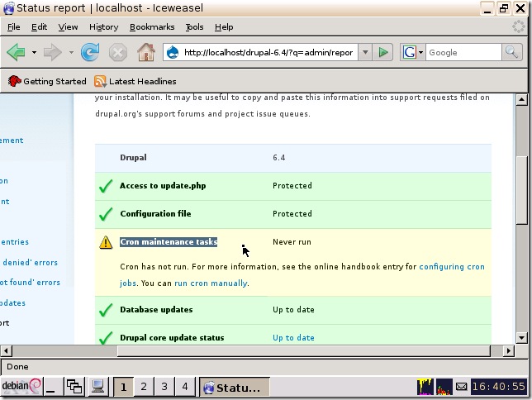Click the vertical scrollbar thumb

pos(521,190)
